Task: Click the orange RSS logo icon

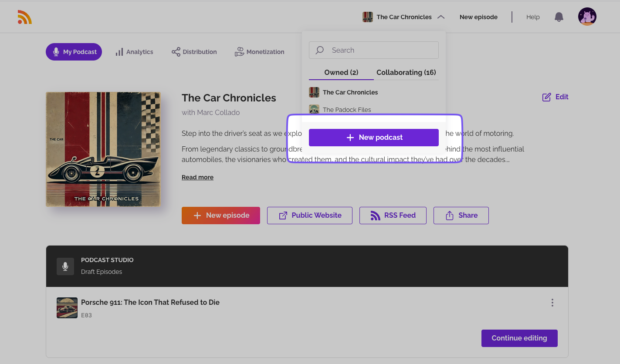Action: [x=25, y=17]
